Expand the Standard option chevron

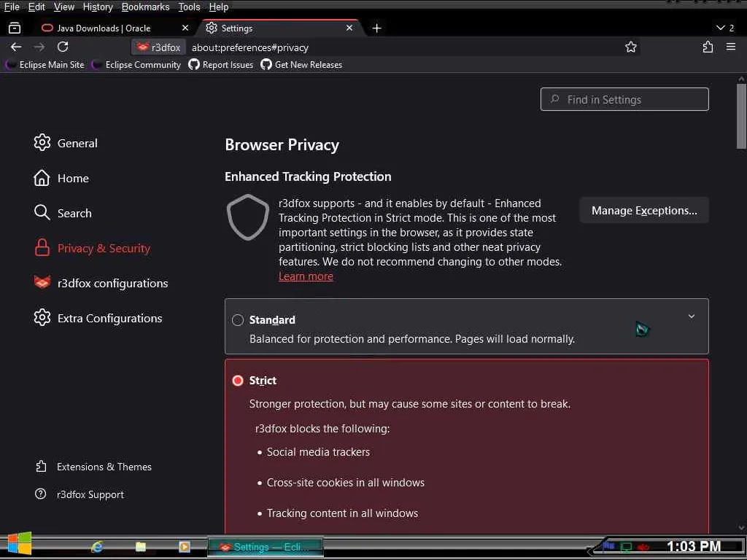[x=692, y=316]
